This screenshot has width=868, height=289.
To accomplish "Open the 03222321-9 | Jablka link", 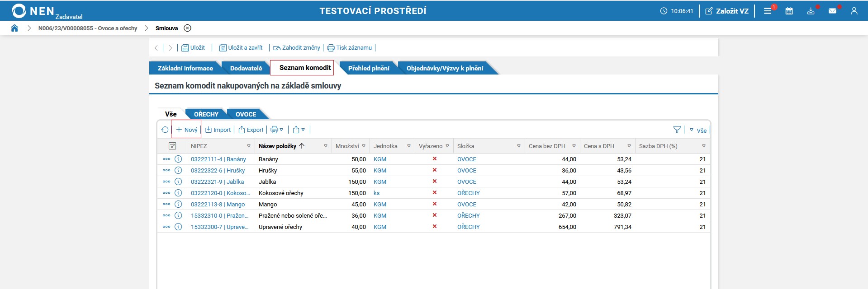I will point(217,182).
